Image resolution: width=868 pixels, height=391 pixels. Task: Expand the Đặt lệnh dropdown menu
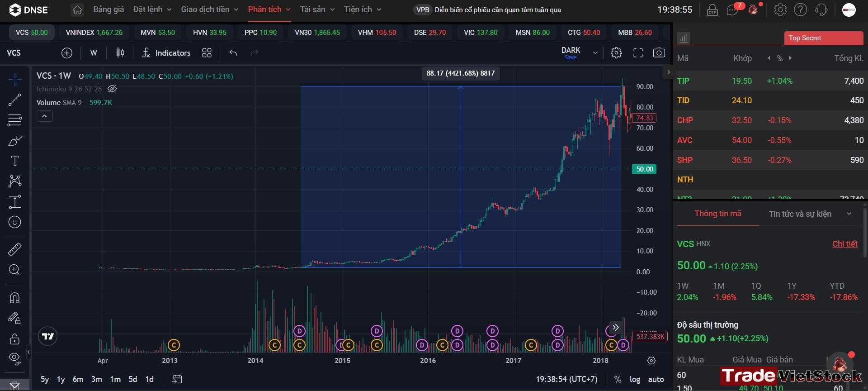152,10
